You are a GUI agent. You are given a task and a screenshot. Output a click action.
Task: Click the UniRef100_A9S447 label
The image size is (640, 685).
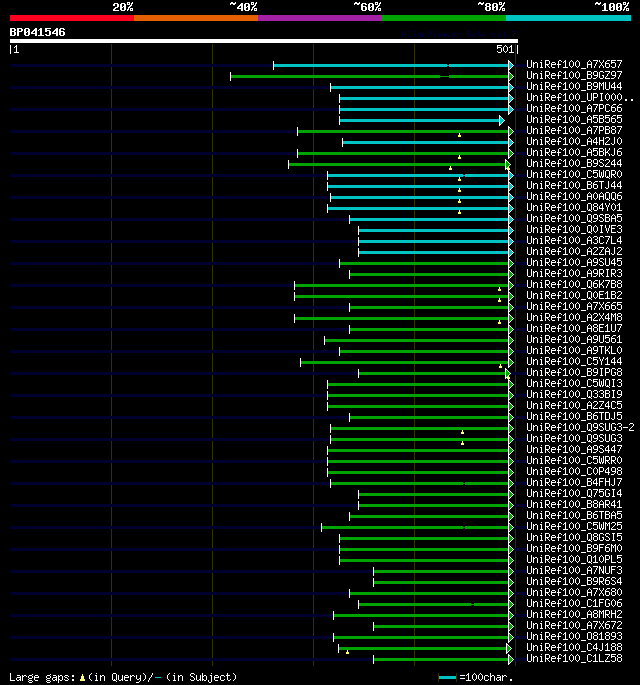(574, 450)
